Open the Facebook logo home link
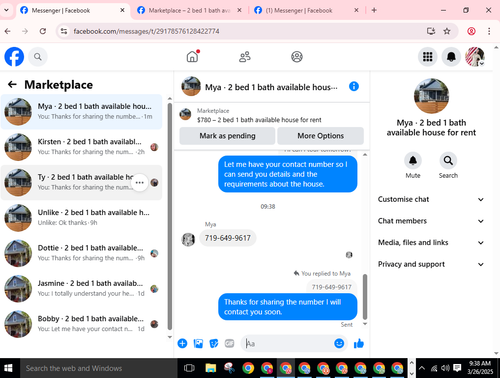Image resolution: width=500 pixels, height=378 pixels. tap(14, 57)
